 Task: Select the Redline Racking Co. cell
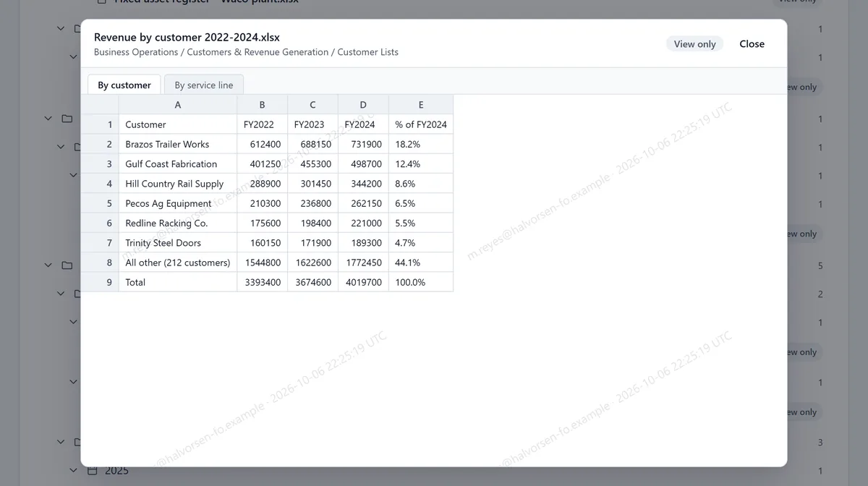click(x=178, y=223)
